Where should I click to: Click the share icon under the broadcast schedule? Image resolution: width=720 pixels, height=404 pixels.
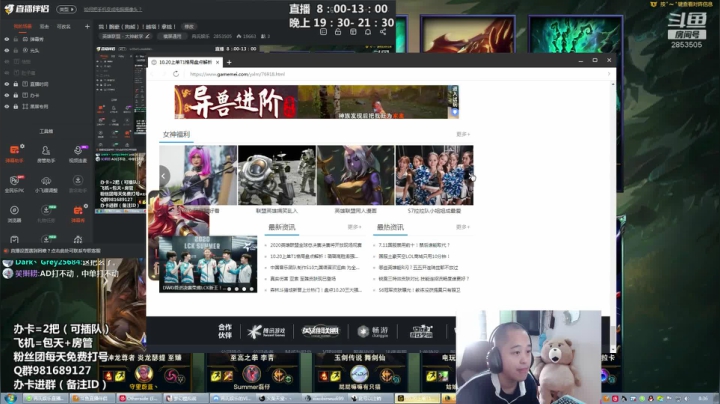(383, 32)
